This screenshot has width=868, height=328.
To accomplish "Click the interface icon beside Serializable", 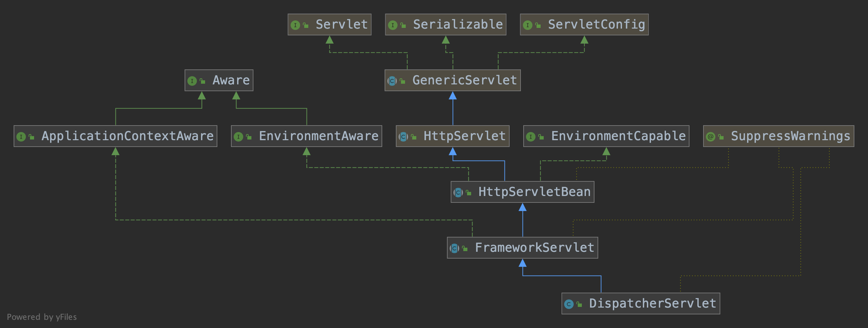I will coord(392,25).
